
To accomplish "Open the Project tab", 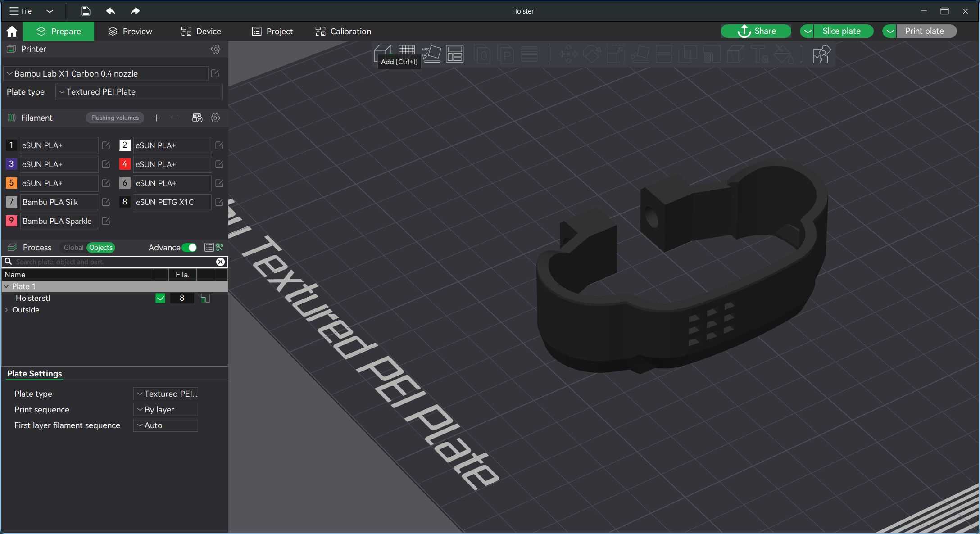I will (272, 31).
